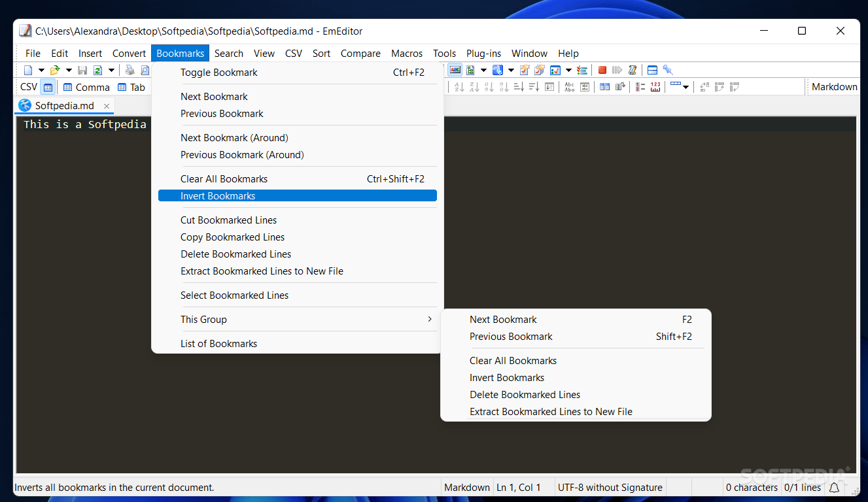Open the dropdown arrow beside Open folder
This screenshot has height=502, width=868.
pyautogui.click(x=69, y=71)
